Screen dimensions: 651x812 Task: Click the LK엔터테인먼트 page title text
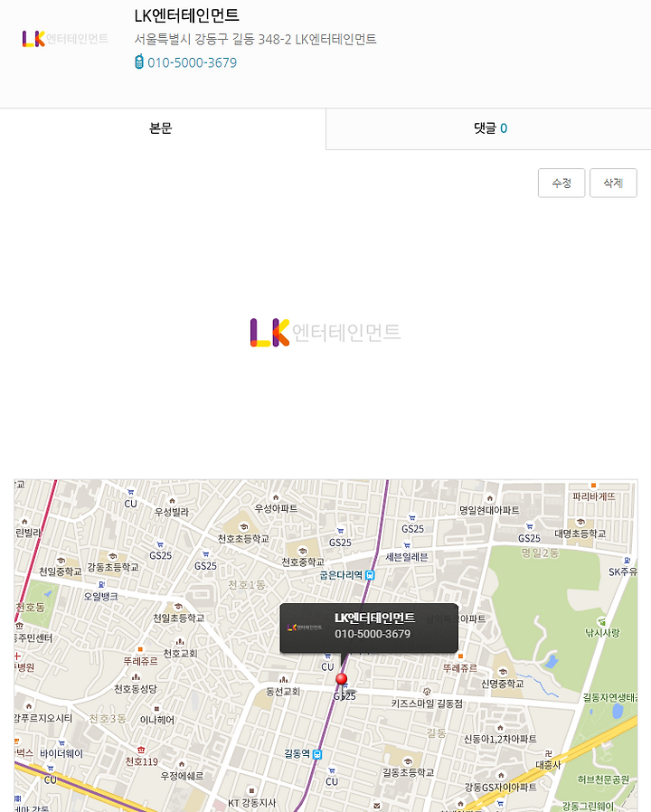186,15
